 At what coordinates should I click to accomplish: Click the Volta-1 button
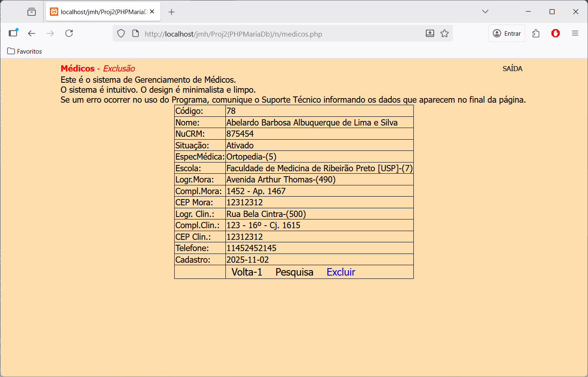[x=247, y=272]
